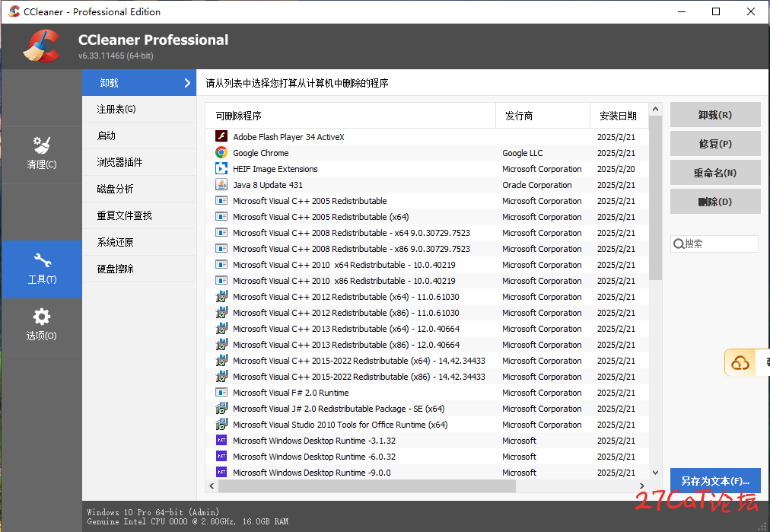Click the Visual C++ 2008 x86 icon
Screen dimensions: 770x532
(x=221, y=249)
